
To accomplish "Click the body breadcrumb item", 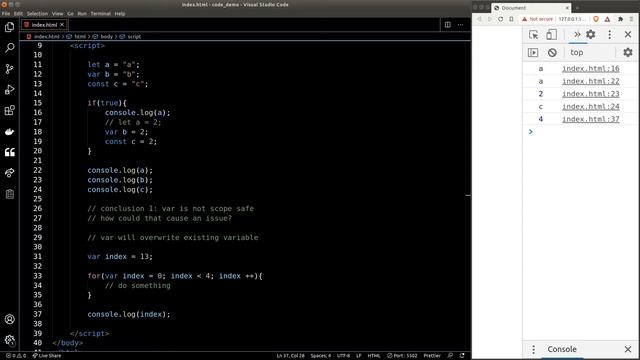I will click(106, 36).
